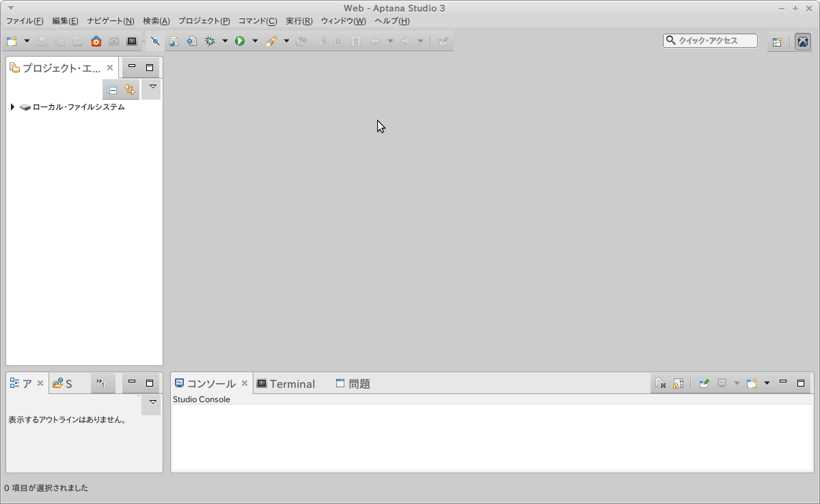Click the globe web browser toolbar icon

pyautogui.click(x=174, y=41)
